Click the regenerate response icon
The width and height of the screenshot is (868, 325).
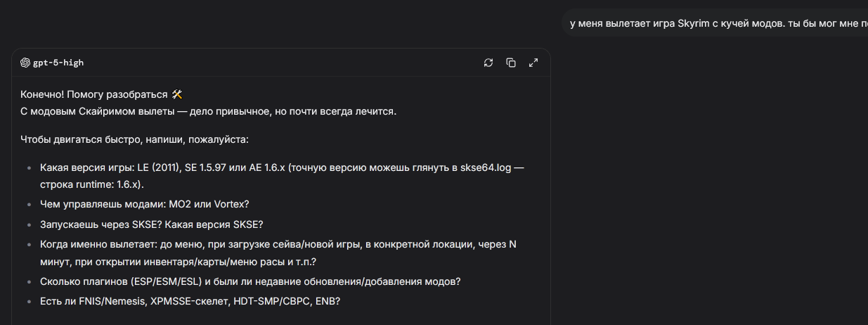[x=488, y=63]
